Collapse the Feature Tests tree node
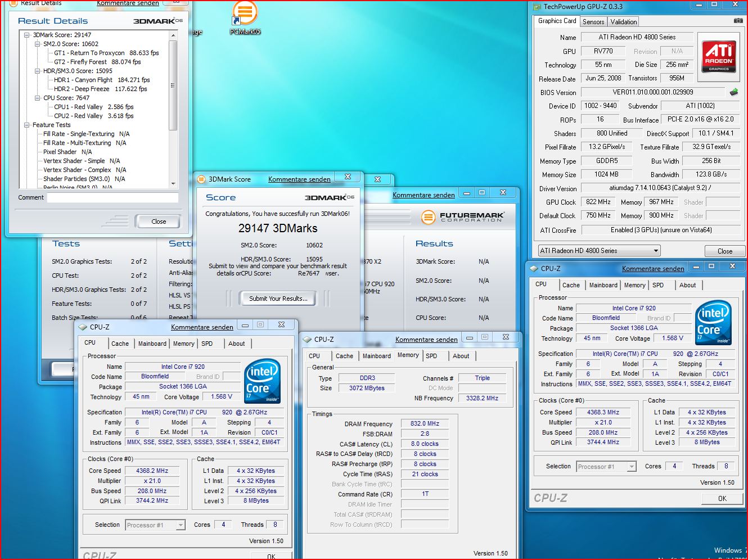 pos(27,125)
